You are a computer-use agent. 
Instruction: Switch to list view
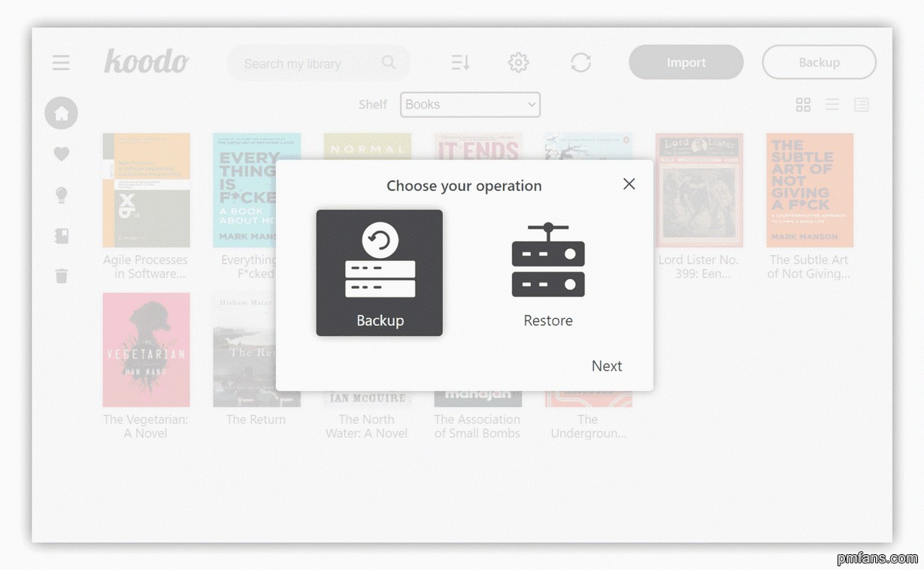[832, 105]
